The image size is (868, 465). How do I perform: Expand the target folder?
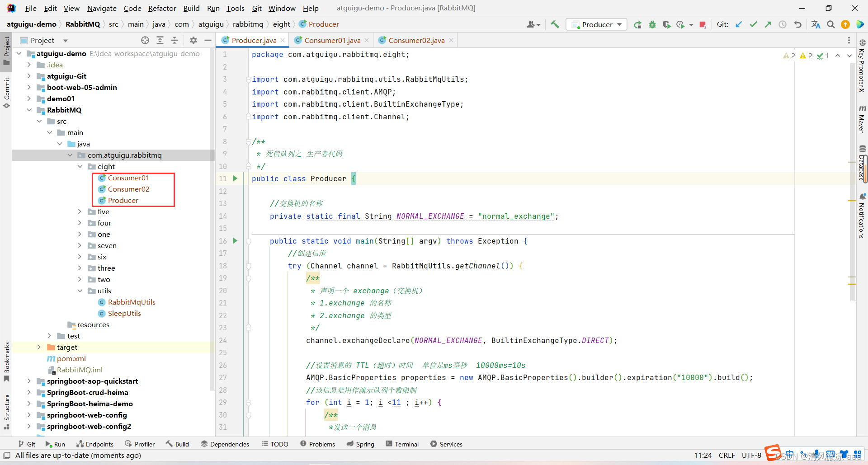click(39, 347)
